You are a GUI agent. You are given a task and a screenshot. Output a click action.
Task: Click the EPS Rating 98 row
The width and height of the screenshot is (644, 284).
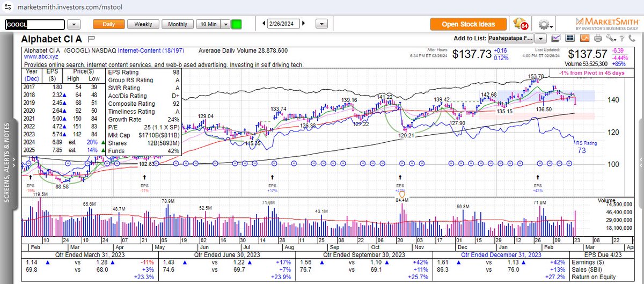tap(143, 72)
